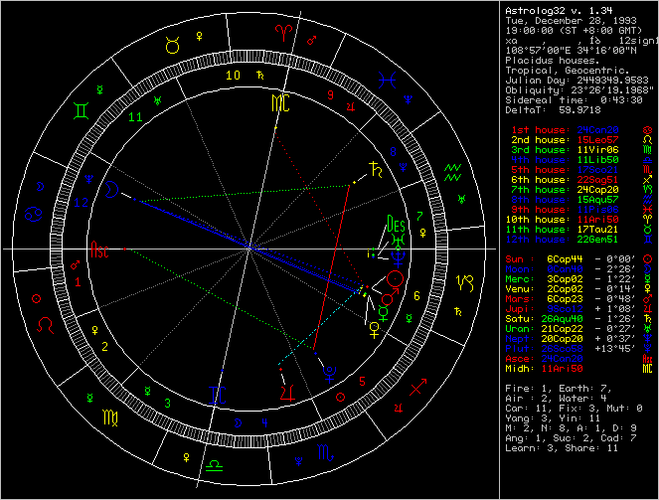Click the red Sagittarius arrow glyph on the ring
The height and width of the screenshot is (500, 659).
[x=418, y=387]
